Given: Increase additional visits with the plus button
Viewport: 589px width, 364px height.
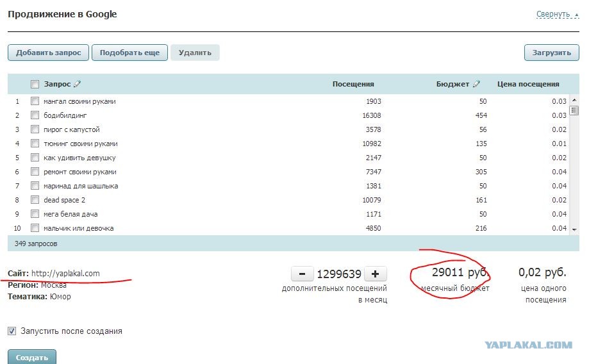Looking at the screenshot, I should point(376,274).
